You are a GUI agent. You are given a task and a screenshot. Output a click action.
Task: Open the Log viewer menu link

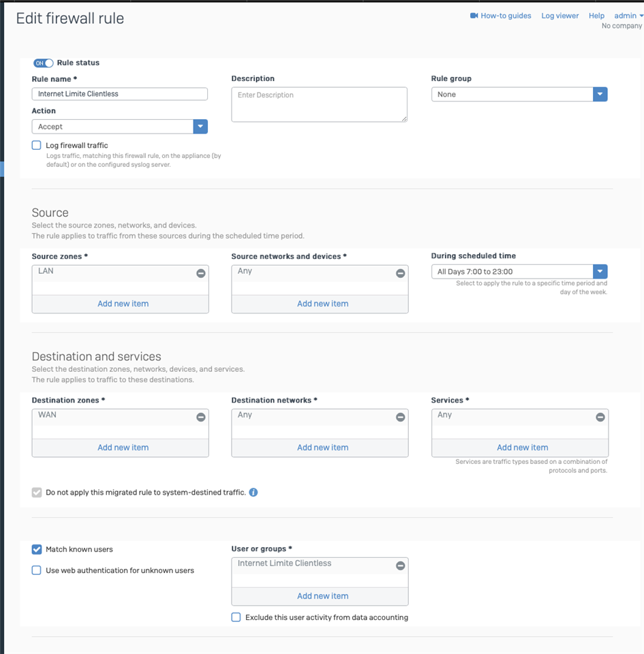(559, 16)
